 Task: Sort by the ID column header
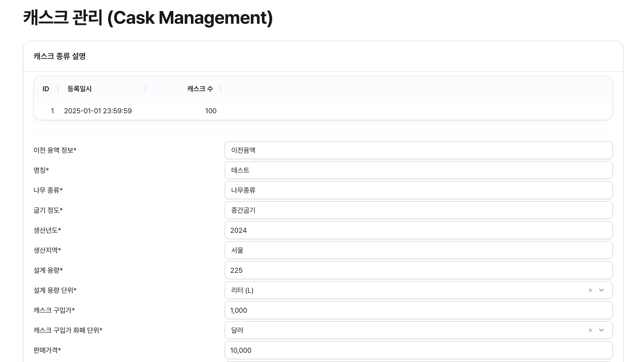[x=46, y=89]
